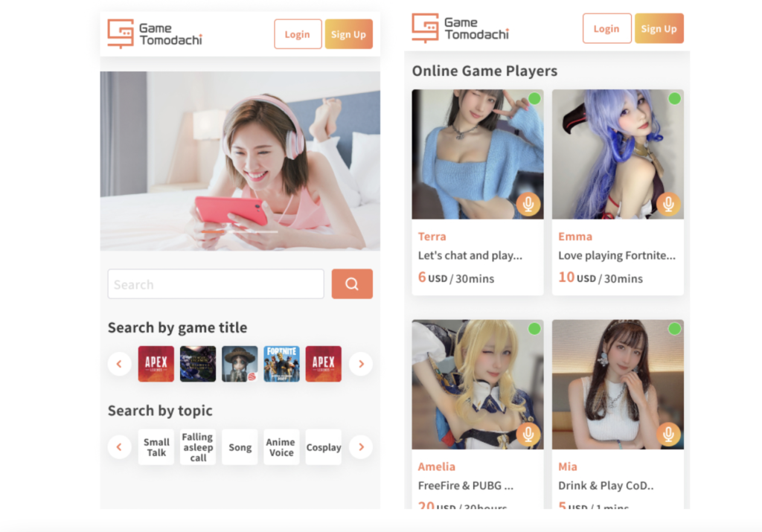Select the first Apex Legends game icon

[x=156, y=364]
